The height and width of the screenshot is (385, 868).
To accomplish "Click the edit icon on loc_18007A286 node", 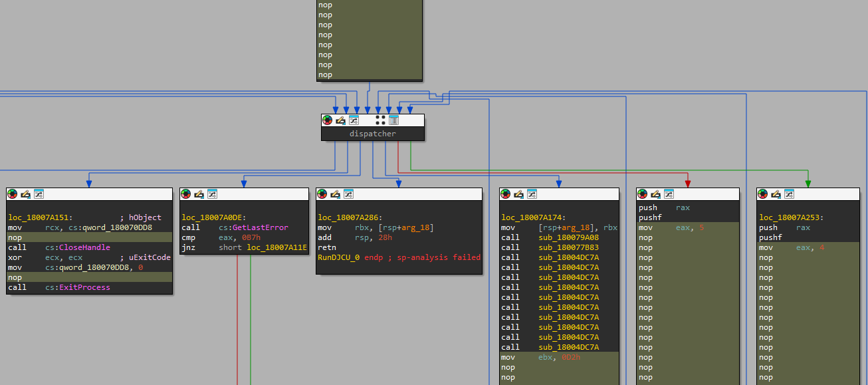I will pos(335,194).
